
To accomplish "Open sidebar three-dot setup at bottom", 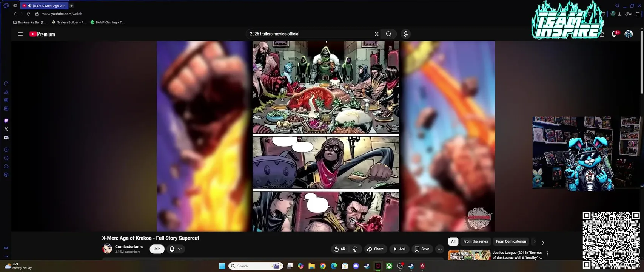I will (6, 256).
